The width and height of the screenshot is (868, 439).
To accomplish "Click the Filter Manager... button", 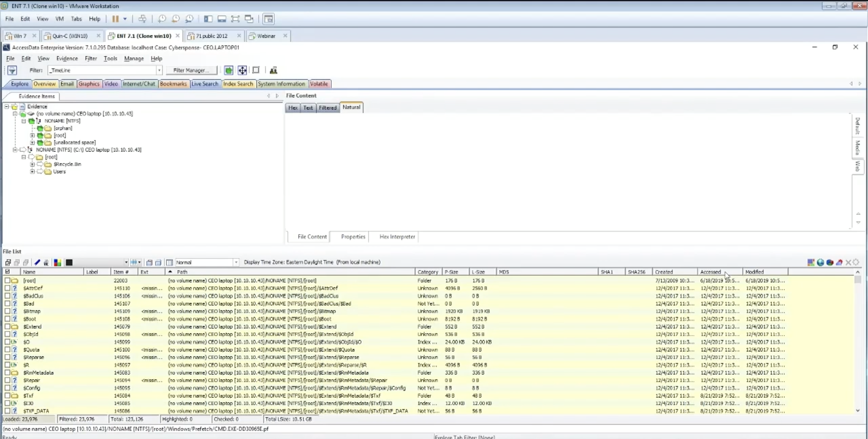I will pos(191,70).
